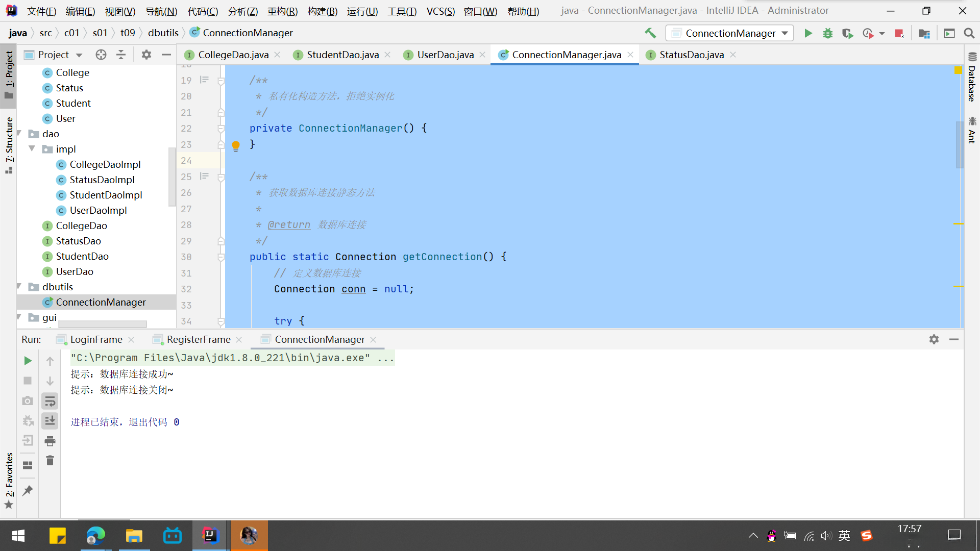Collapse the impl folder in project tree
980x551 pixels.
[32, 149]
